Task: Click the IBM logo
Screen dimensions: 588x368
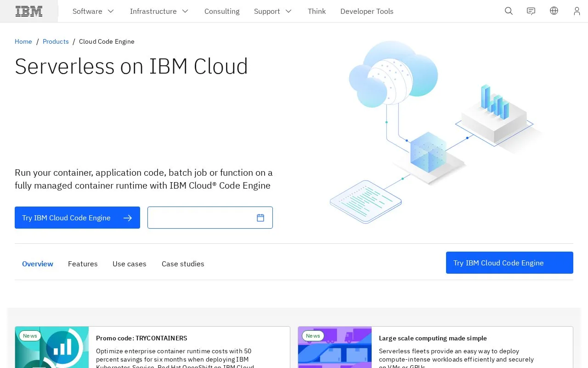Action: coord(29,11)
